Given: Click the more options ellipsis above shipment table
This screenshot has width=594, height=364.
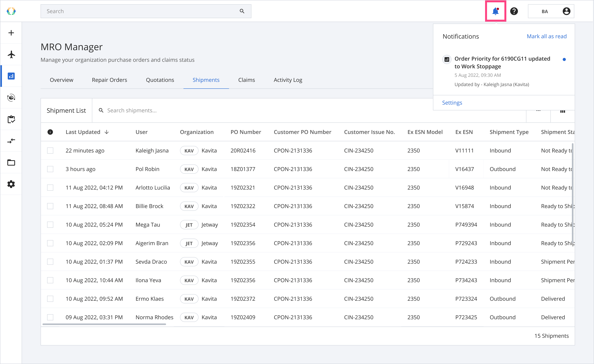Looking at the screenshot, I should click(x=538, y=111).
